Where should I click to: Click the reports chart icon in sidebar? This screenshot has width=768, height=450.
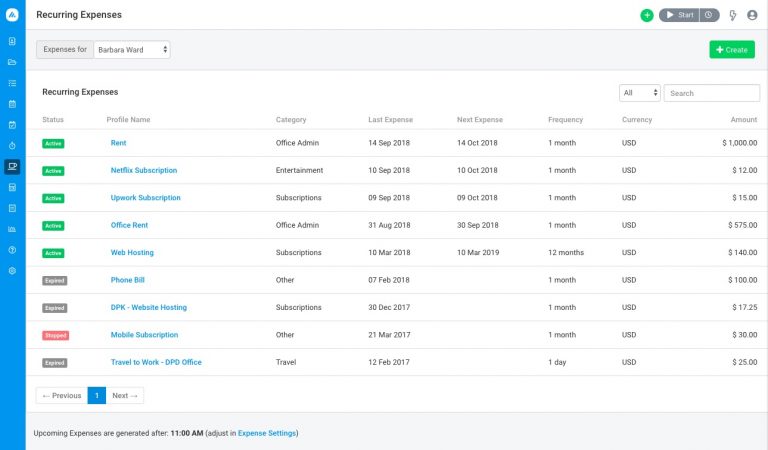click(x=12, y=229)
